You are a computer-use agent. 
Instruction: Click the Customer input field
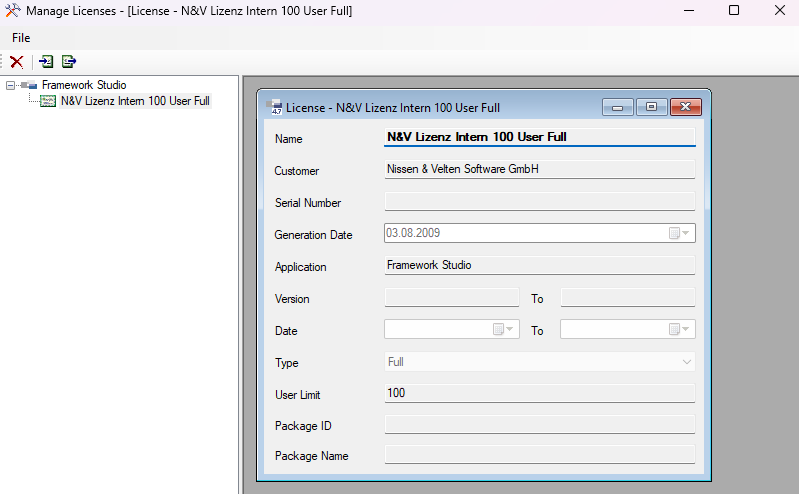coord(540,169)
